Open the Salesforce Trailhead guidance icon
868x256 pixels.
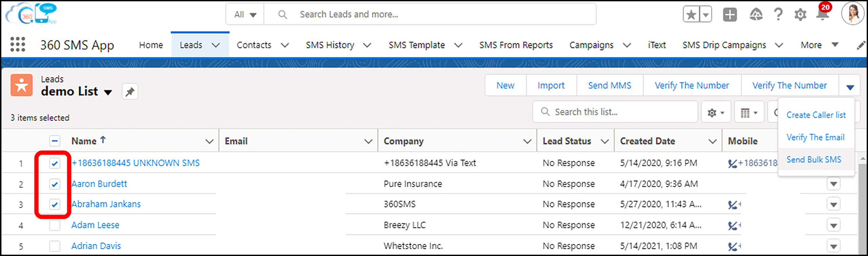756,15
